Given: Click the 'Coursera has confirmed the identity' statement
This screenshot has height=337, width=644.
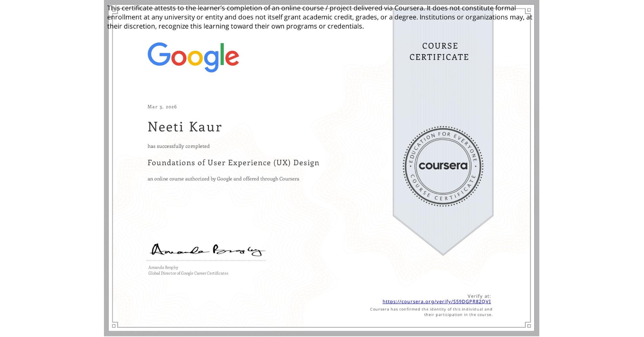Looking at the screenshot, I should point(431,312).
